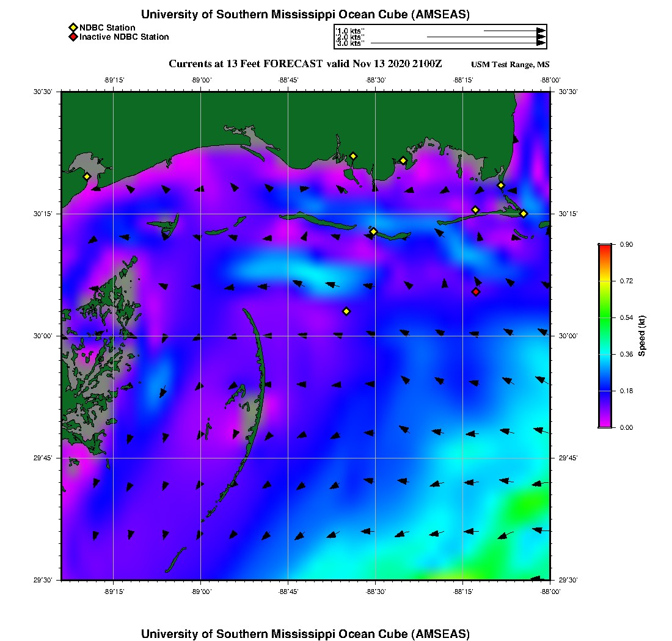This screenshot has width=672, height=641.
Task: Click the southernmost yellow NDBC station marker
Action: [x=346, y=311]
